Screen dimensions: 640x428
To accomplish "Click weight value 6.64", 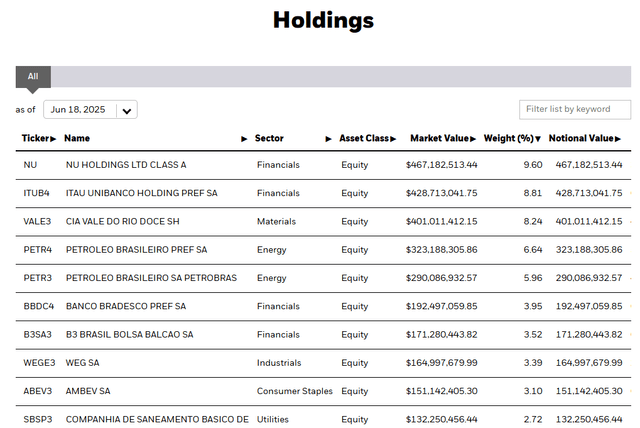I will [x=533, y=250].
